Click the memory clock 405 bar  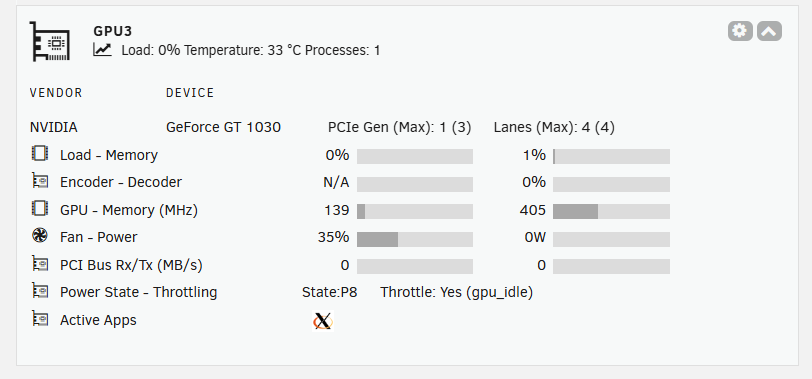[x=611, y=211]
